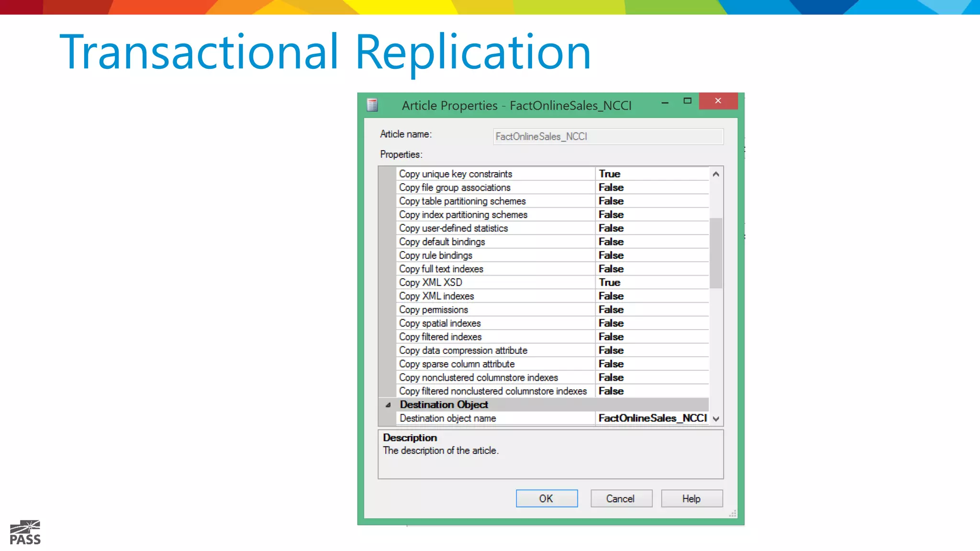Select the Destination object name row
980x551 pixels.
point(553,418)
